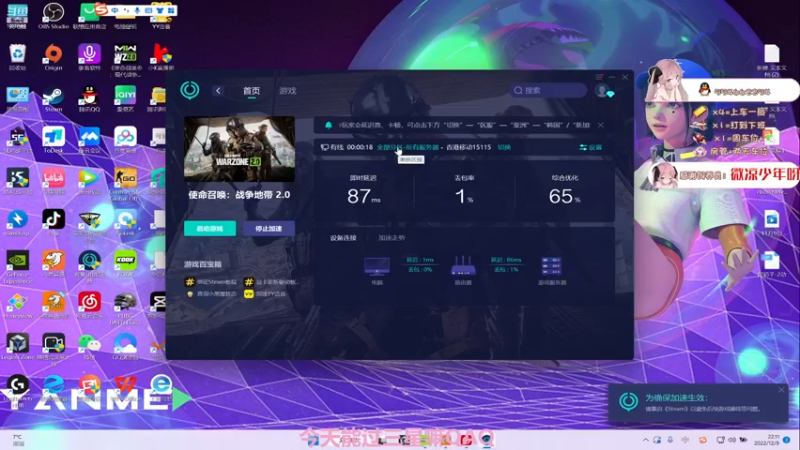Image resolution: width=800 pixels, height=450 pixels.
Task: Expand the system tray hidden icons chevron
Action: pos(645,440)
